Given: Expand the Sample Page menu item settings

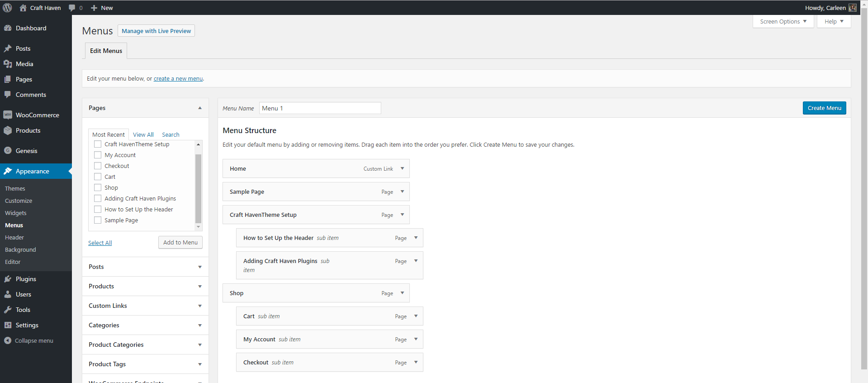Looking at the screenshot, I should click(402, 191).
